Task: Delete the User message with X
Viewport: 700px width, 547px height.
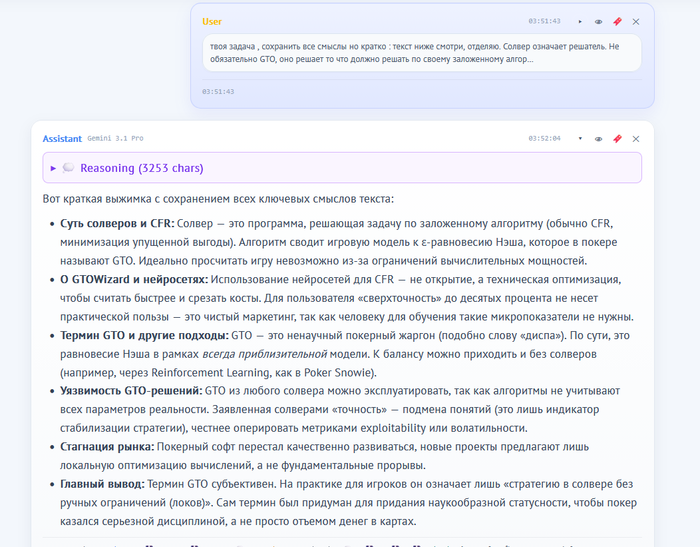Action: pos(636,21)
